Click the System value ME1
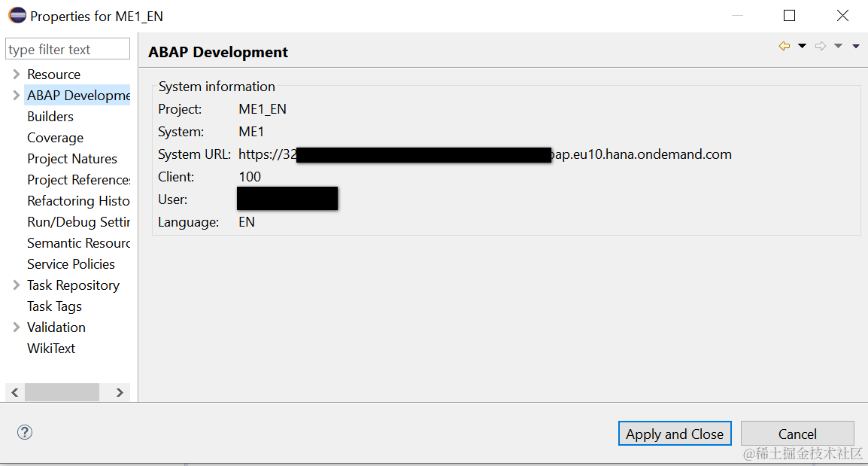The image size is (868, 466). tap(251, 132)
